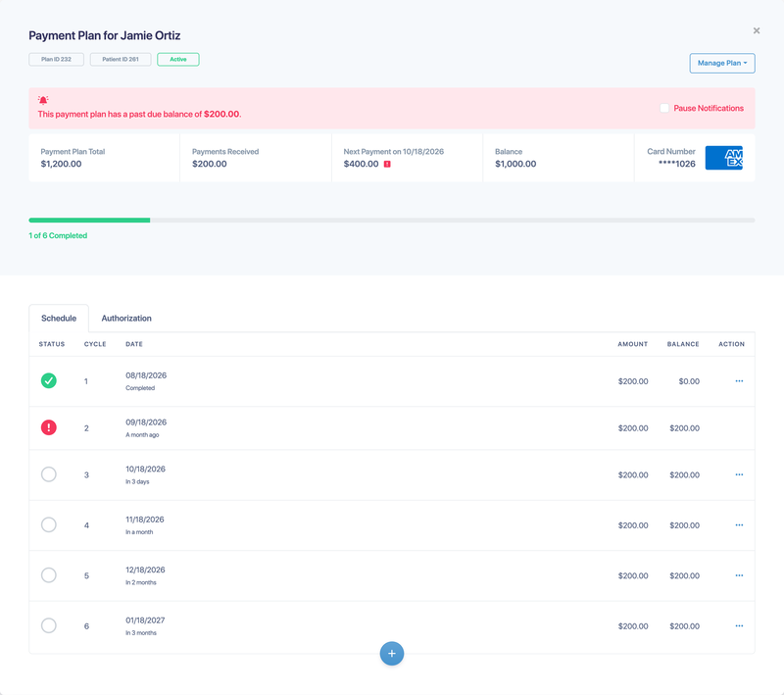Image resolution: width=784 pixels, height=695 pixels.
Task: Click the empty status circle for cycle 3
Action: click(x=48, y=474)
